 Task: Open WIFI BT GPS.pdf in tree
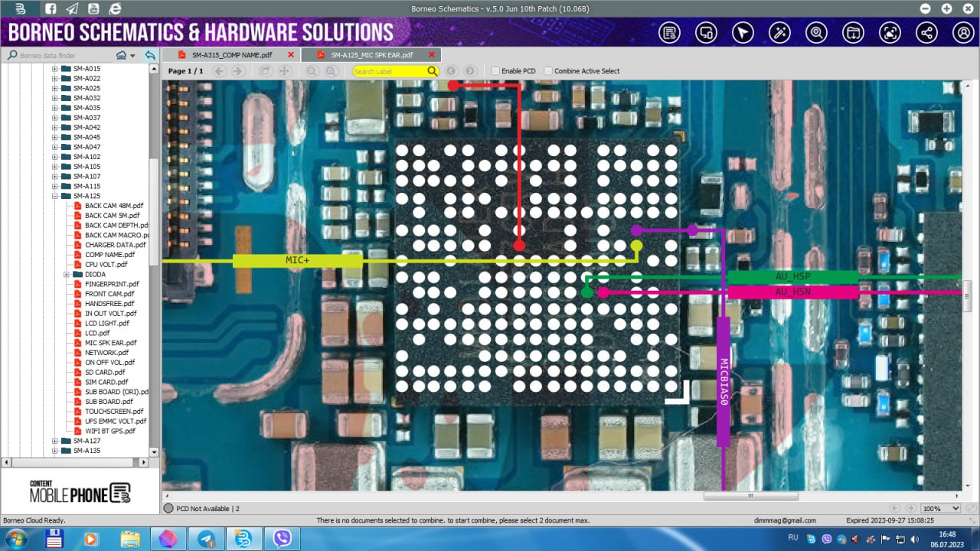point(109,431)
